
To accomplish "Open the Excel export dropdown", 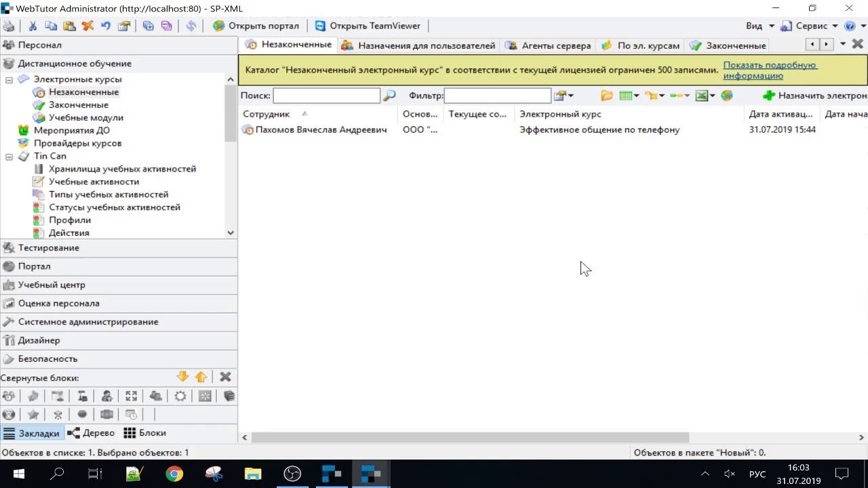I will (706, 96).
